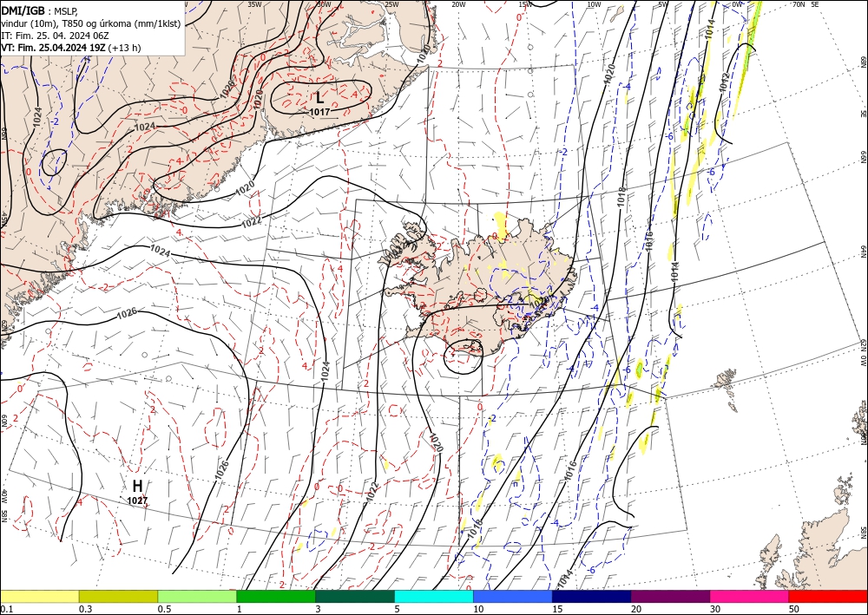Click the '15W' longitude label

(x=526, y=4)
